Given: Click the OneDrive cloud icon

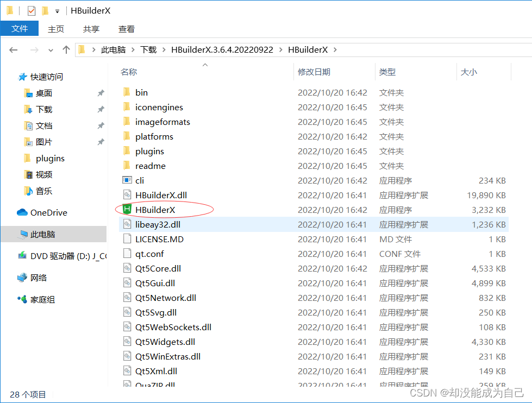Looking at the screenshot, I should point(22,212).
